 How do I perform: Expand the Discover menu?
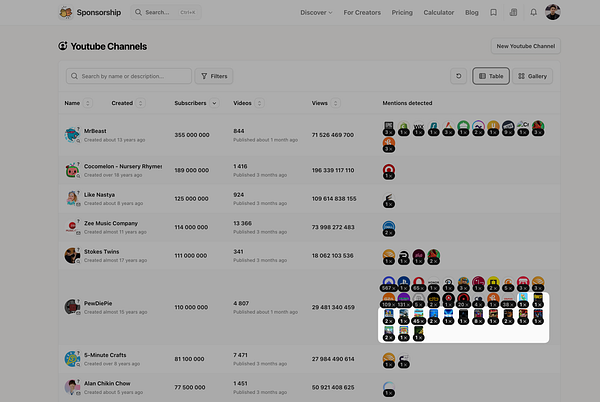tap(316, 13)
